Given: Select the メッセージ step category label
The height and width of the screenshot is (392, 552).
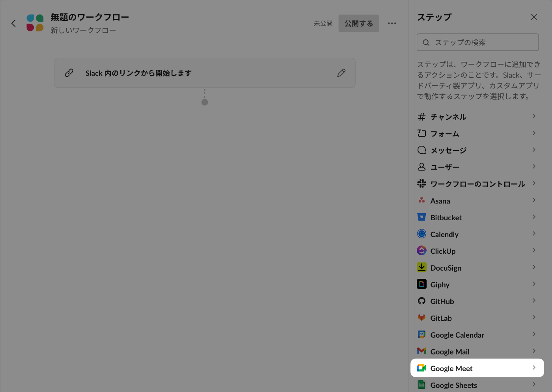Looking at the screenshot, I should point(448,150).
